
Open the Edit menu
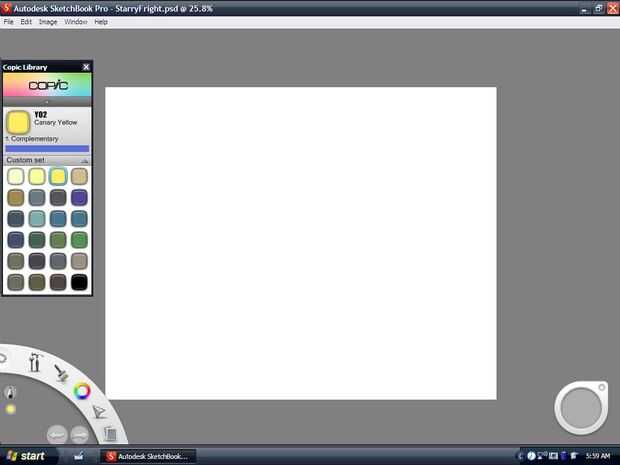[x=26, y=22]
